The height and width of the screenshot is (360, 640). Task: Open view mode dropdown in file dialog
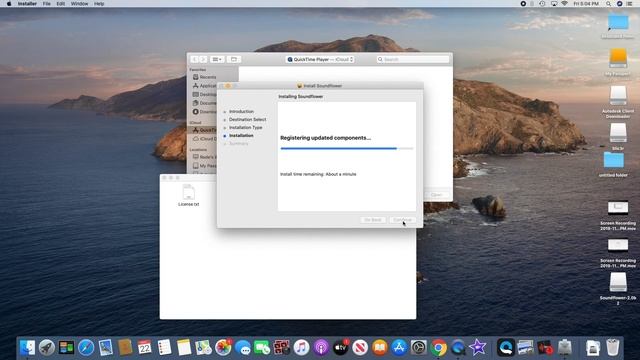point(217,60)
